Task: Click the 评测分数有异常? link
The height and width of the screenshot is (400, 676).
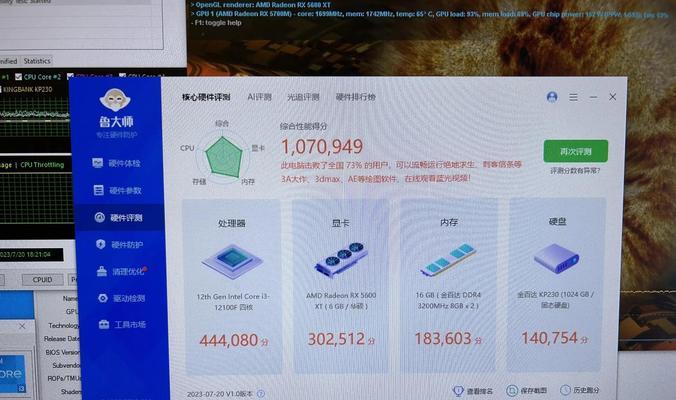Action: (x=575, y=171)
